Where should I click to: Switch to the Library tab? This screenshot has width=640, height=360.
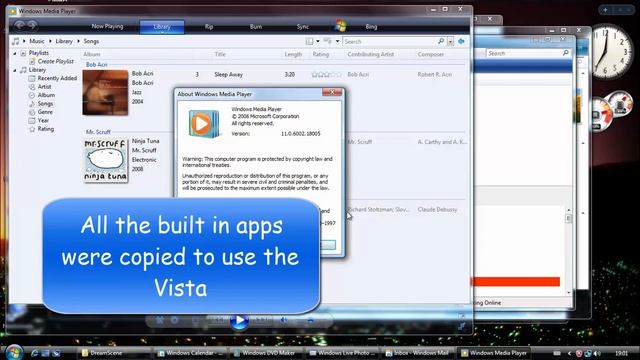pyautogui.click(x=162, y=27)
